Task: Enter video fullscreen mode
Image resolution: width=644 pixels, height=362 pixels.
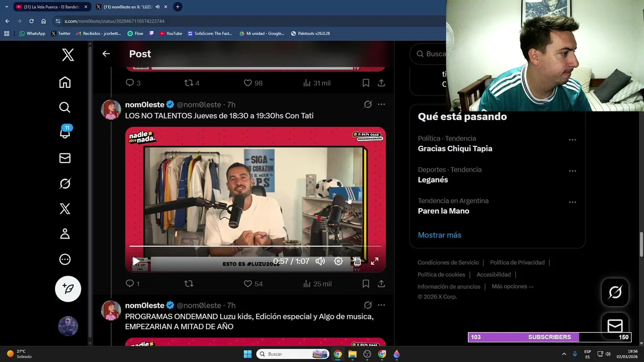Action: 375,261
